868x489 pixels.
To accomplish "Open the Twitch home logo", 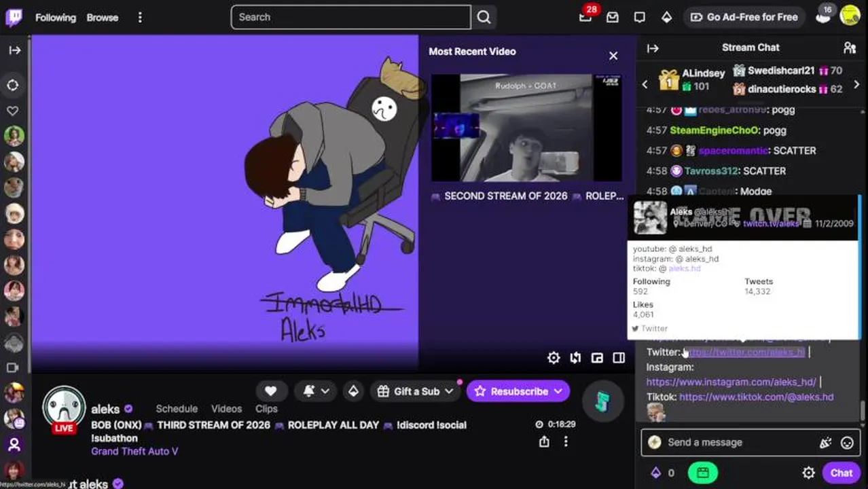I will 14,17.
